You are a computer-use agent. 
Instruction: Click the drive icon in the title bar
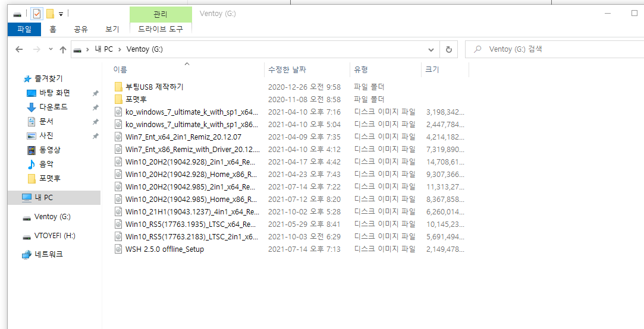(x=17, y=14)
